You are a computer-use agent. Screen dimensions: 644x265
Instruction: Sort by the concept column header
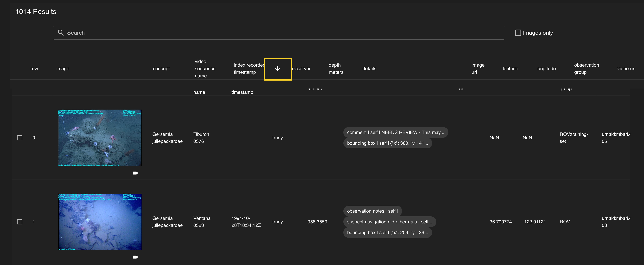tap(161, 69)
